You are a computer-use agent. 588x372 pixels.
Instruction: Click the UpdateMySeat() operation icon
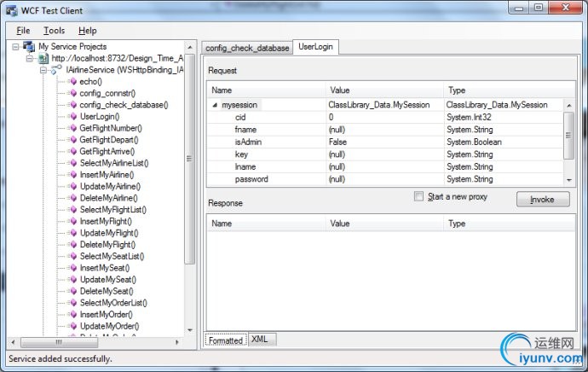73,279
